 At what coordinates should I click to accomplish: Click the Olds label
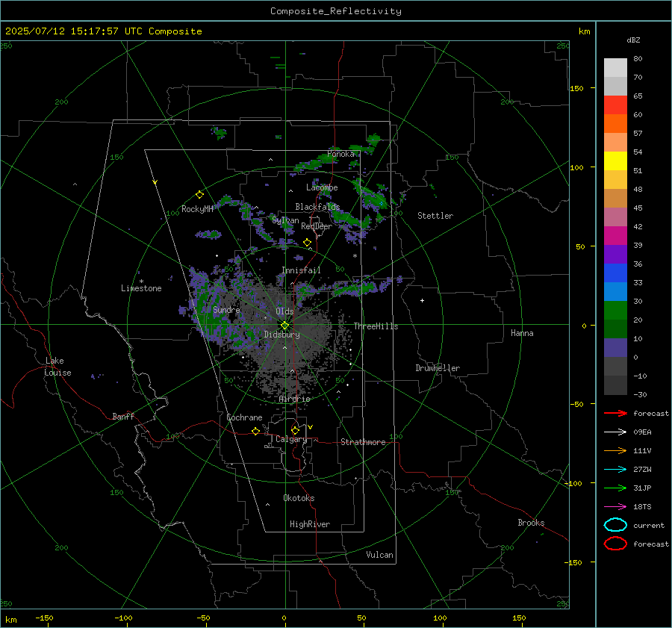click(284, 311)
